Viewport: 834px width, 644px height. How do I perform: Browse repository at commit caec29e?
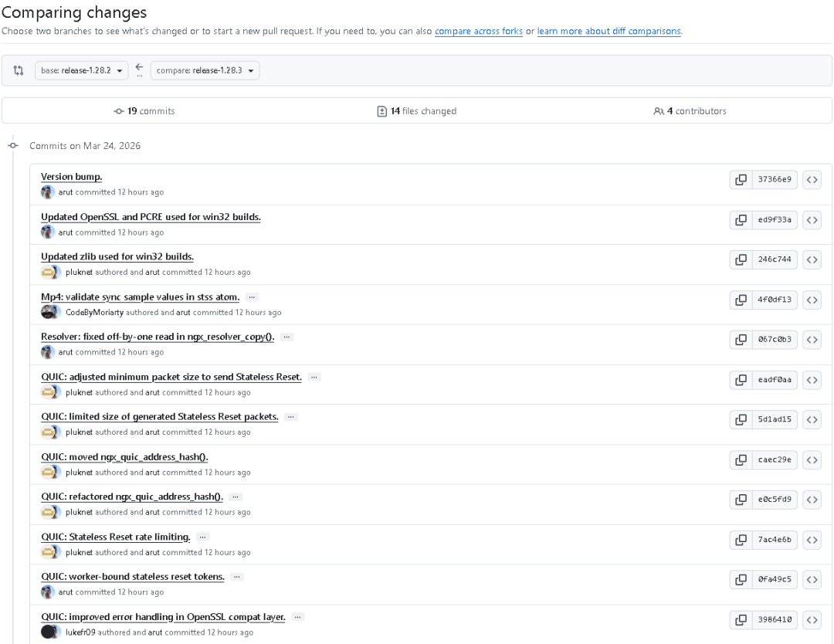tap(812, 459)
